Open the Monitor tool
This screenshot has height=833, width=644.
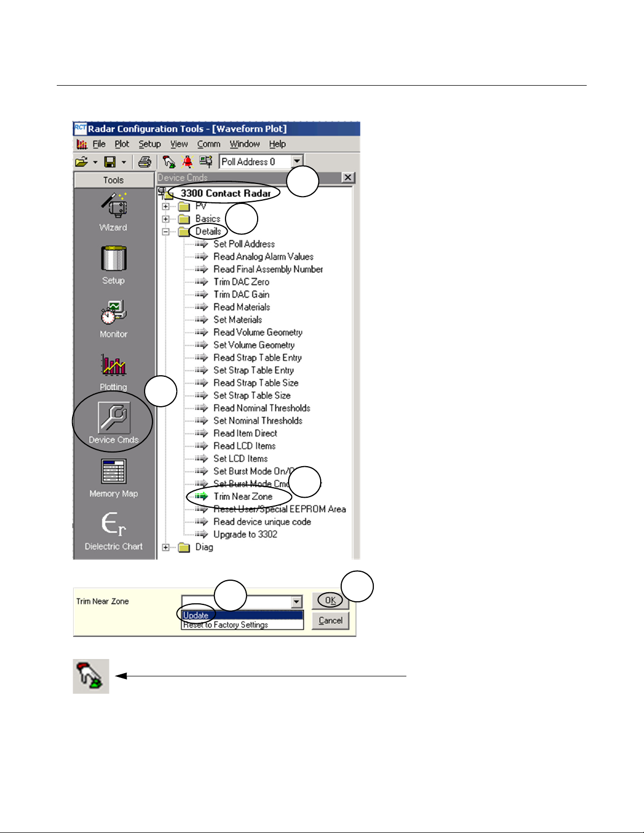pos(114,318)
